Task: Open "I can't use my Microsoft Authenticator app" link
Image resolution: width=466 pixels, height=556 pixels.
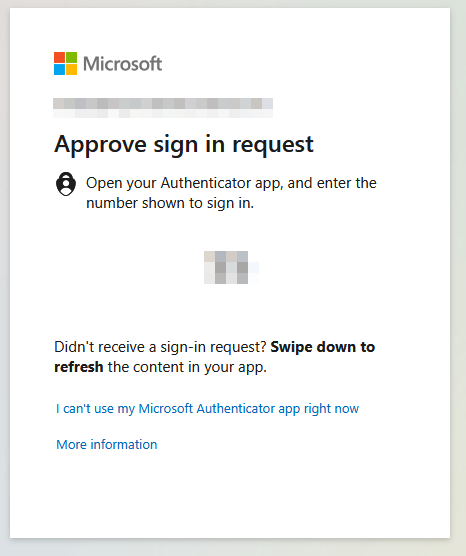Action: (x=207, y=408)
